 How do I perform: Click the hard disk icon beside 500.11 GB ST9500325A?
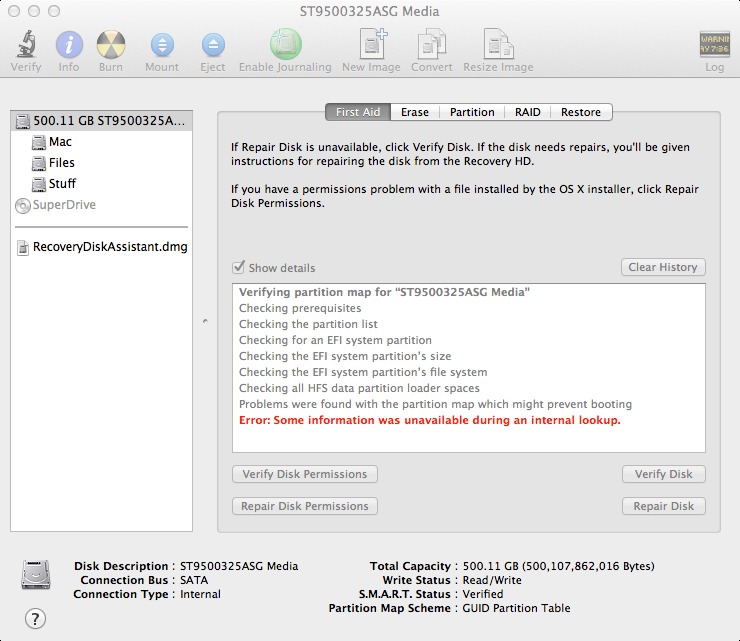point(23,121)
